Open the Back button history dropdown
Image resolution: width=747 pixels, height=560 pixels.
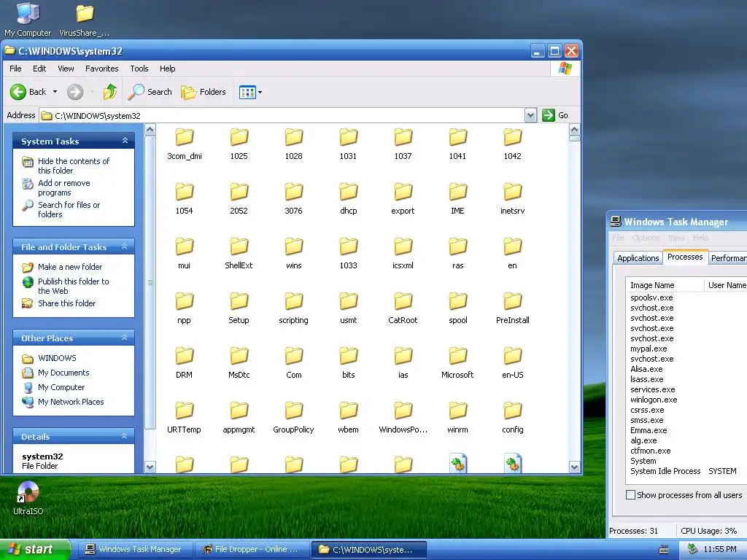(55, 92)
